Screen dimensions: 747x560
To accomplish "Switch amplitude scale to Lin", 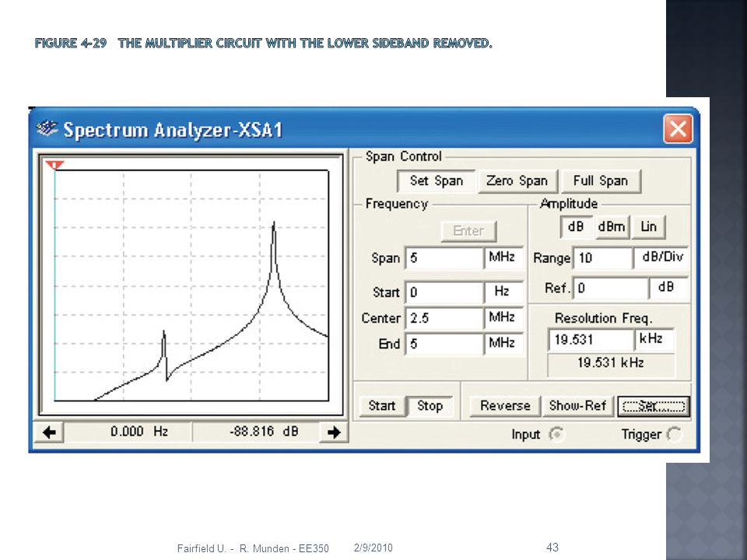I will tap(648, 226).
